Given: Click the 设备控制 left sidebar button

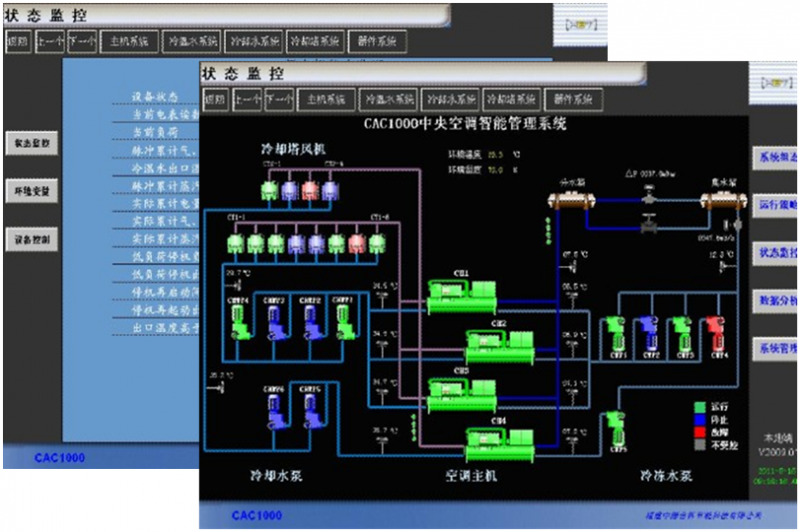Looking at the screenshot, I should (x=30, y=240).
